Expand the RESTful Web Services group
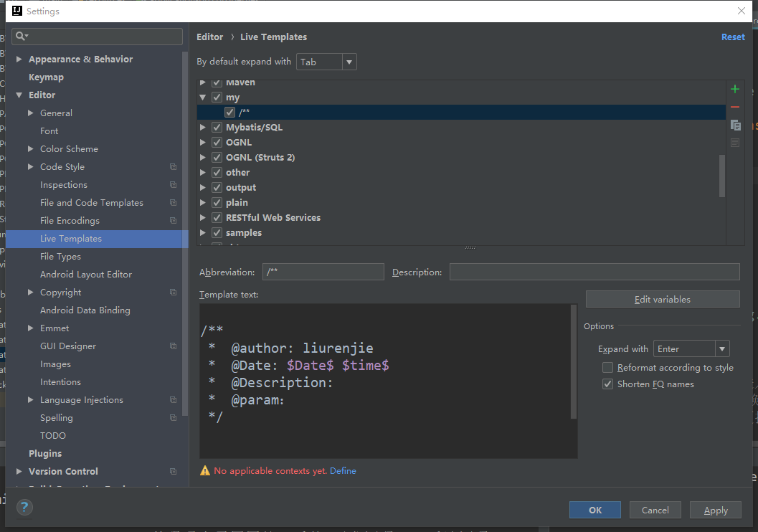The height and width of the screenshot is (532, 758). point(203,217)
